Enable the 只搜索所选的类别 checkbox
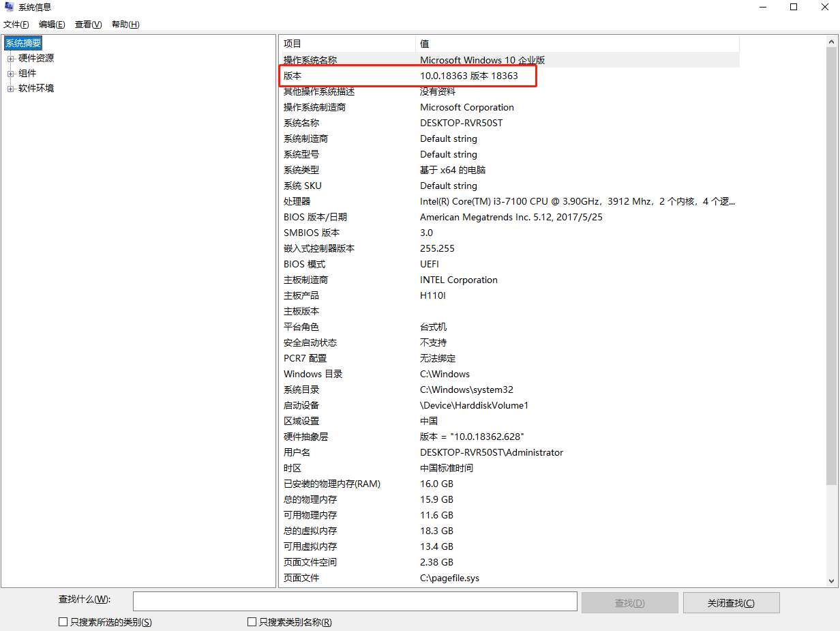The image size is (840, 631). pyautogui.click(x=60, y=621)
